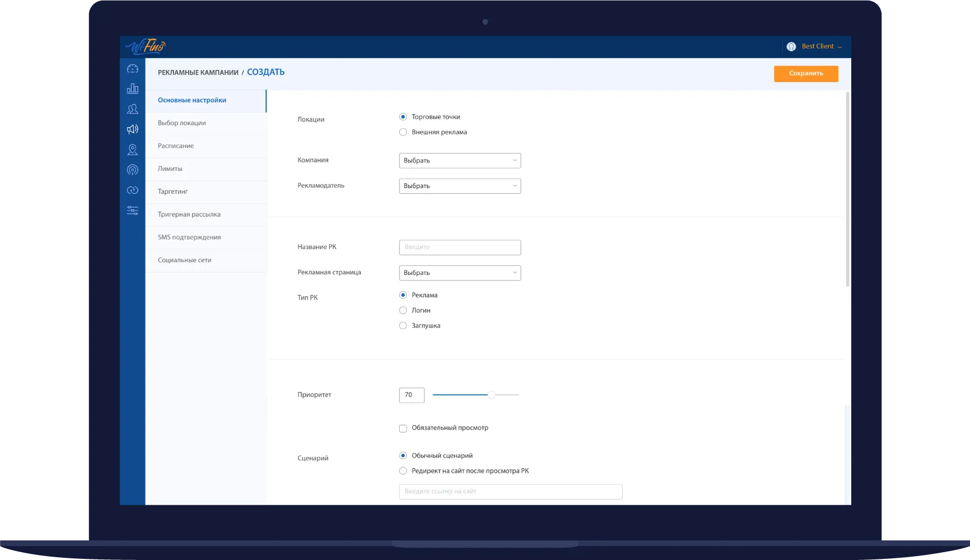Click the Сохранить button
Screen dimensions: 970x560
point(806,73)
